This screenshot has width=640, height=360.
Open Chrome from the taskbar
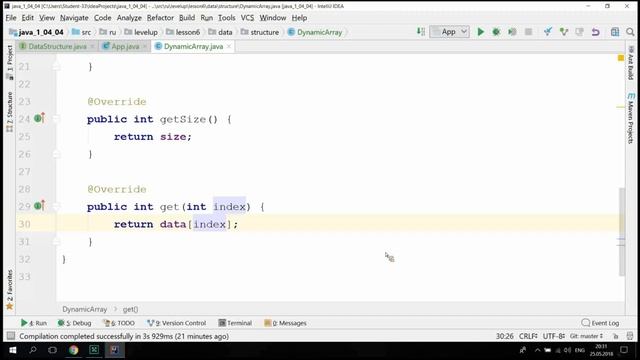coord(73,350)
